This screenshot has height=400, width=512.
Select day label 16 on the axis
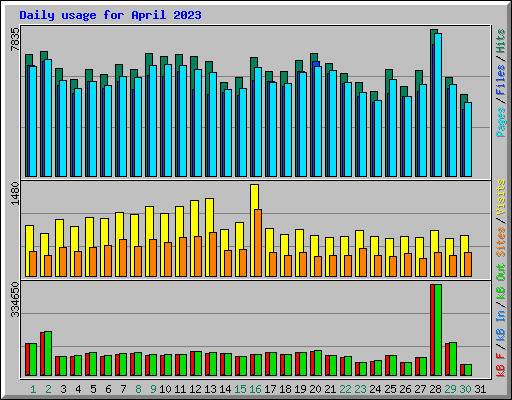[255, 389]
